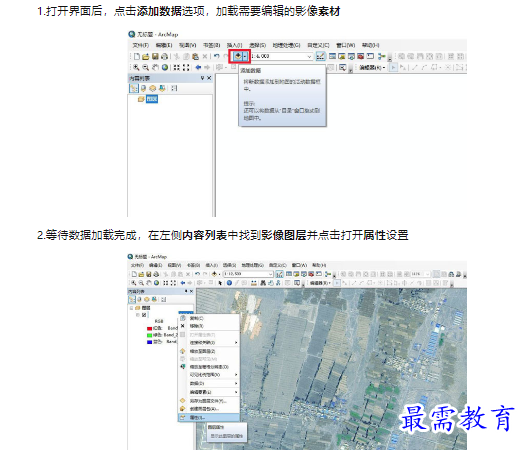The width and height of the screenshot is (523, 450).
Task: Click Add Data icon in step 2 ArcMap
Action: point(214,274)
